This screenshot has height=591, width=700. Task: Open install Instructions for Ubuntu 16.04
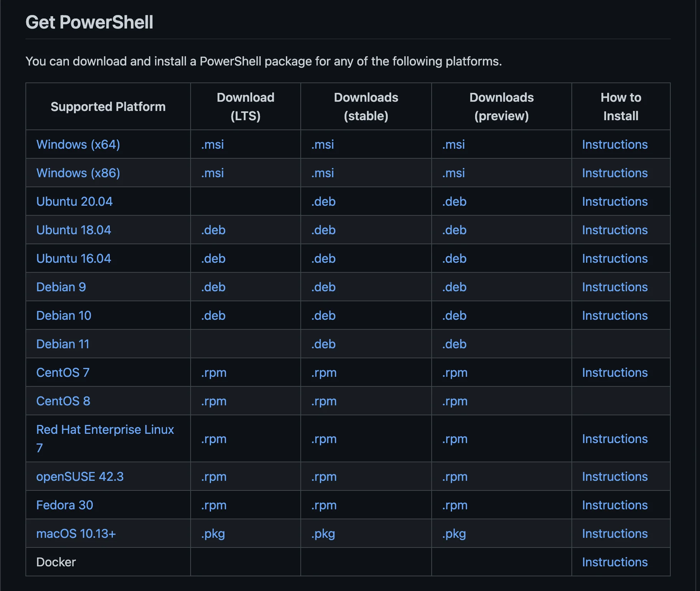point(615,259)
